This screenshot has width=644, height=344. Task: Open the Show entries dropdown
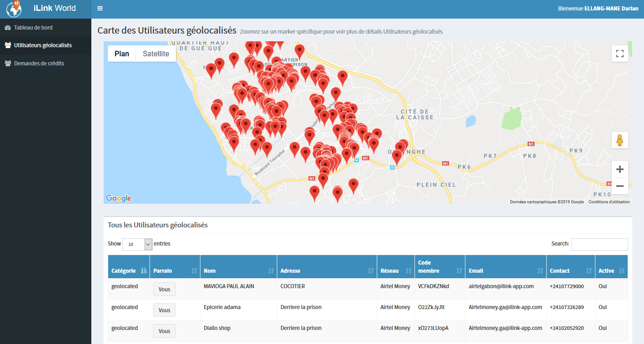point(137,244)
